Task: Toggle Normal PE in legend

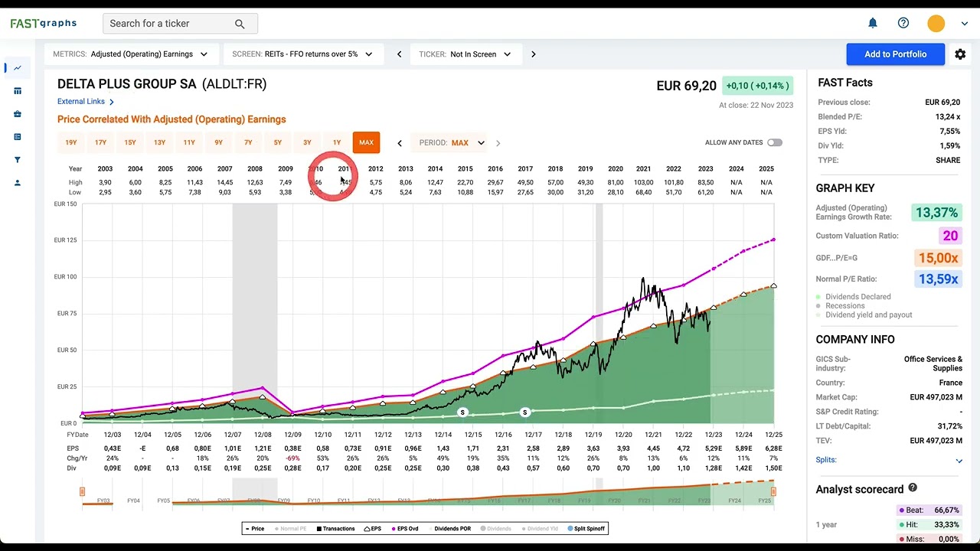Action: tap(289, 529)
